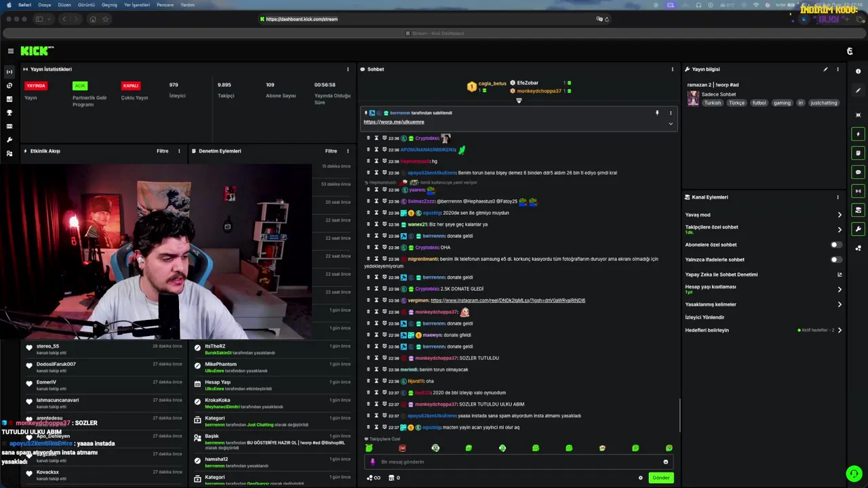Toggle the lightning activity feed widget on right bar
868x488 pixels.
pos(859,134)
